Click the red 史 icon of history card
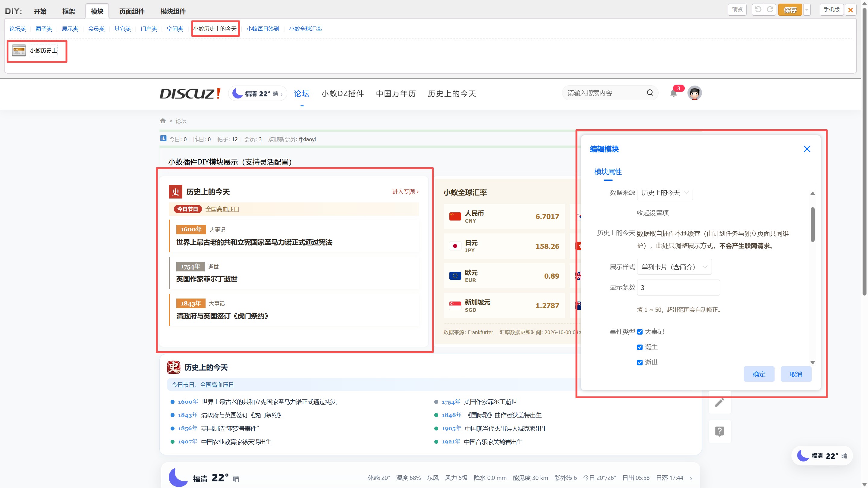The height and width of the screenshot is (488, 868). [x=175, y=192]
